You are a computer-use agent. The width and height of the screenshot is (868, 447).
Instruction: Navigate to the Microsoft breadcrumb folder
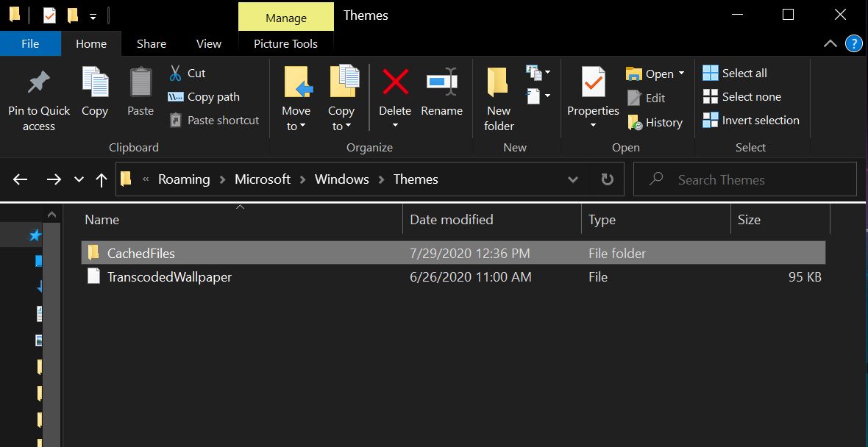pos(263,179)
